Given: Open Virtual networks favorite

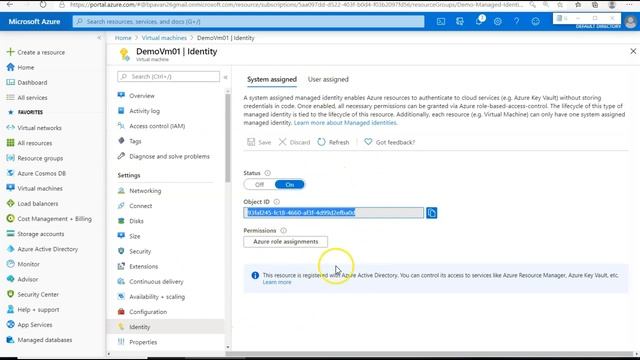Looking at the screenshot, I should tap(34, 128).
